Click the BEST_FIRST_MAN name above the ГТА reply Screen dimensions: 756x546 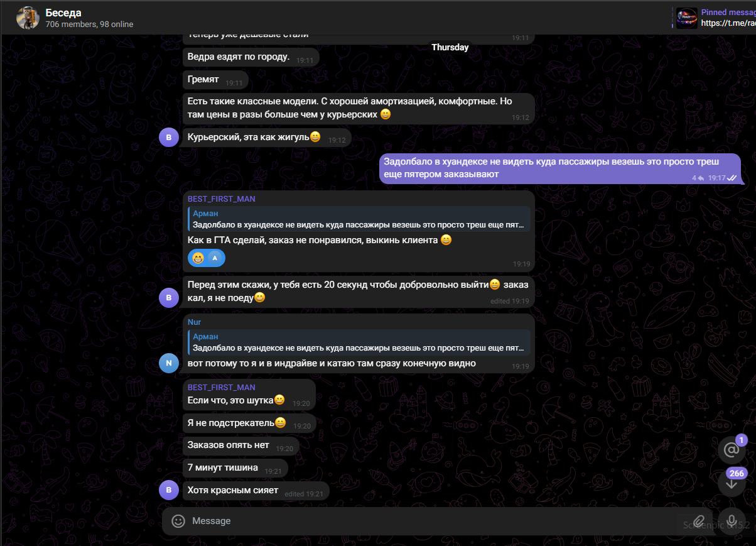pyautogui.click(x=221, y=199)
